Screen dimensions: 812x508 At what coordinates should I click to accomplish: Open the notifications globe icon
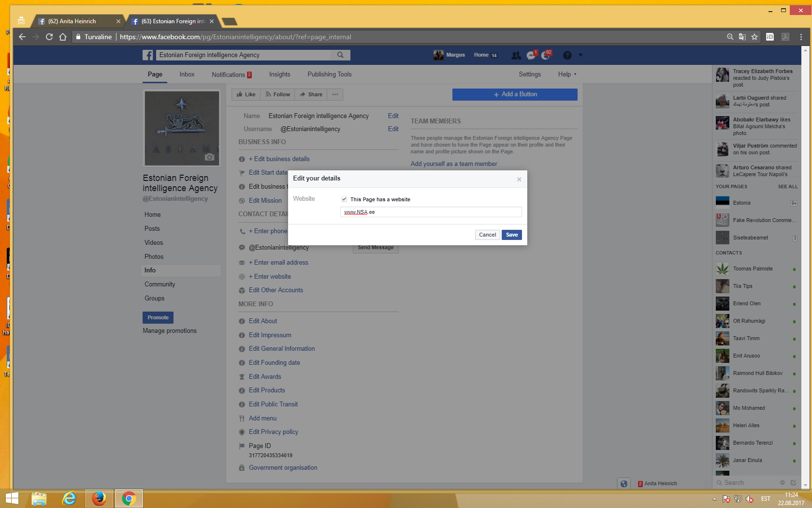click(546, 55)
